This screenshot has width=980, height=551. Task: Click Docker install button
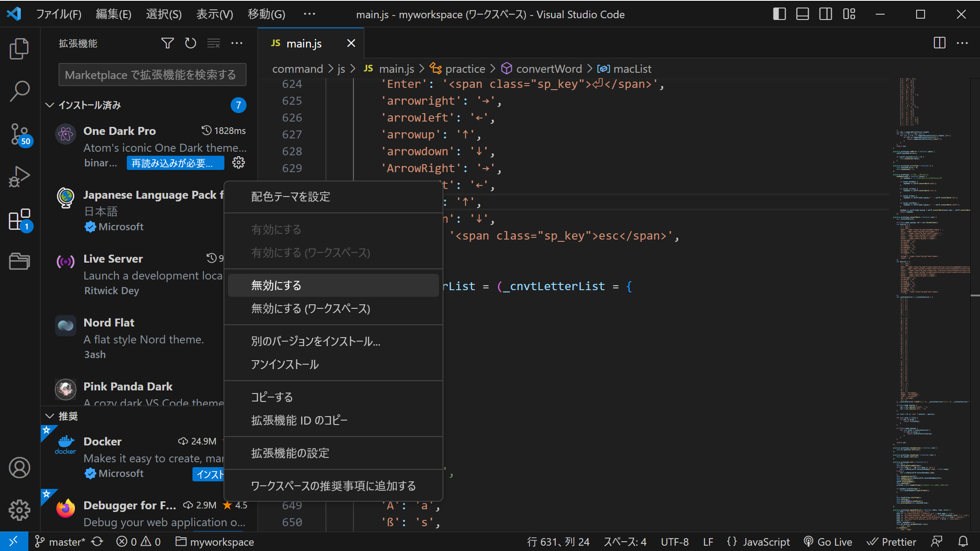pyautogui.click(x=208, y=474)
